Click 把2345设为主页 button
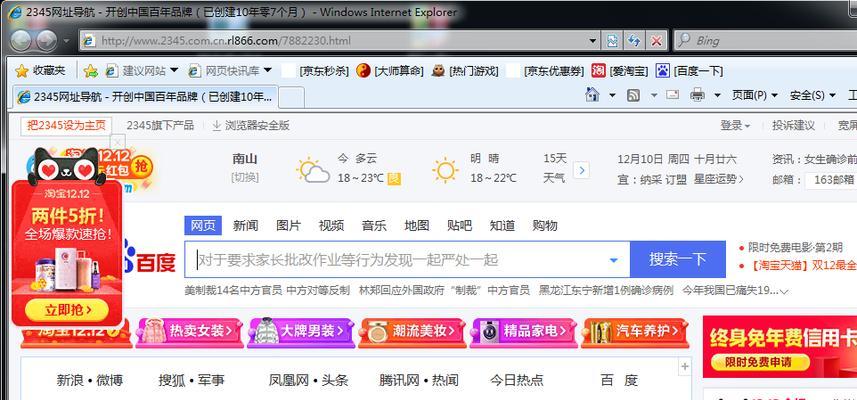 coord(67,125)
